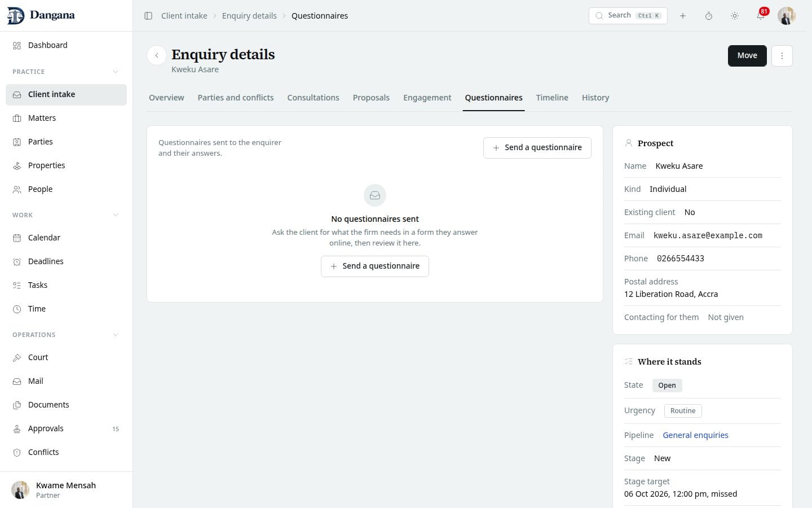Open the General enquiries pipeline link
812x508 pixels.
tap(695, 435)
